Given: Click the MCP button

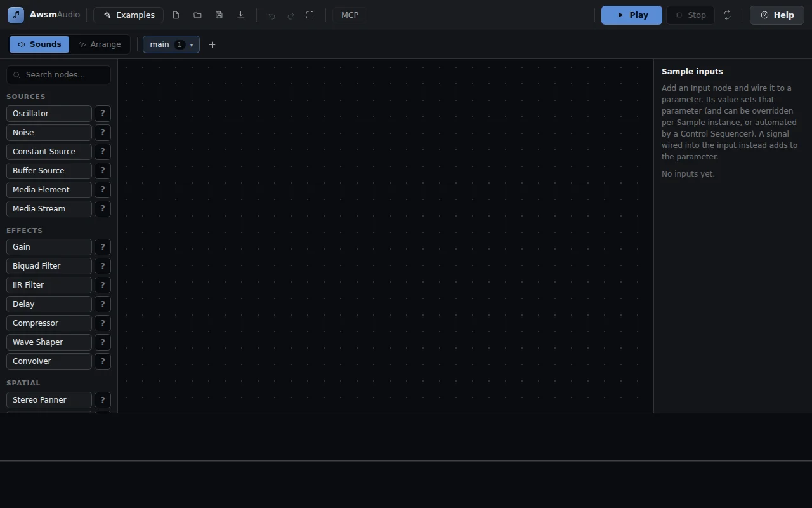Looking at the screenshot, I should coord(350,15).
